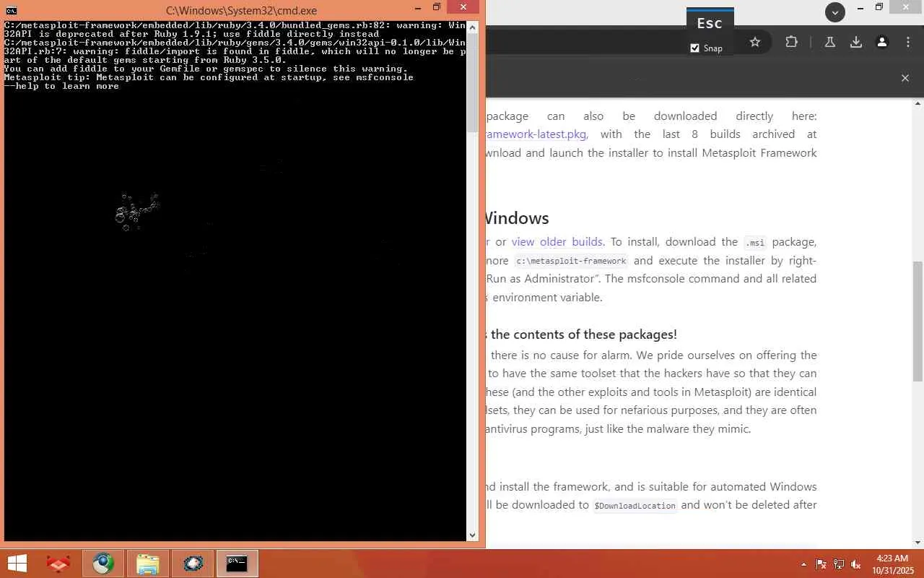Open the browser three-dot menu

908,42
